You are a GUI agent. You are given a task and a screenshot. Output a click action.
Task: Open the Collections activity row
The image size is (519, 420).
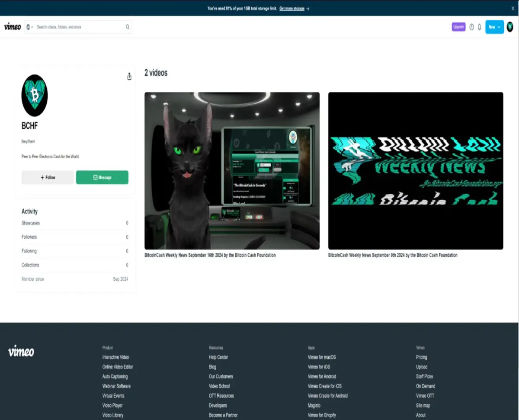(75, 265)
